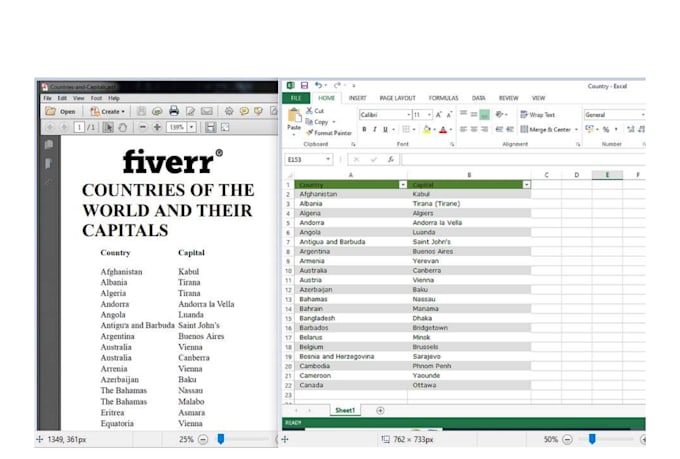680x459 pixels.
Task: Switch to the FORMULAS ribbon tab
Action: point(443,98)
